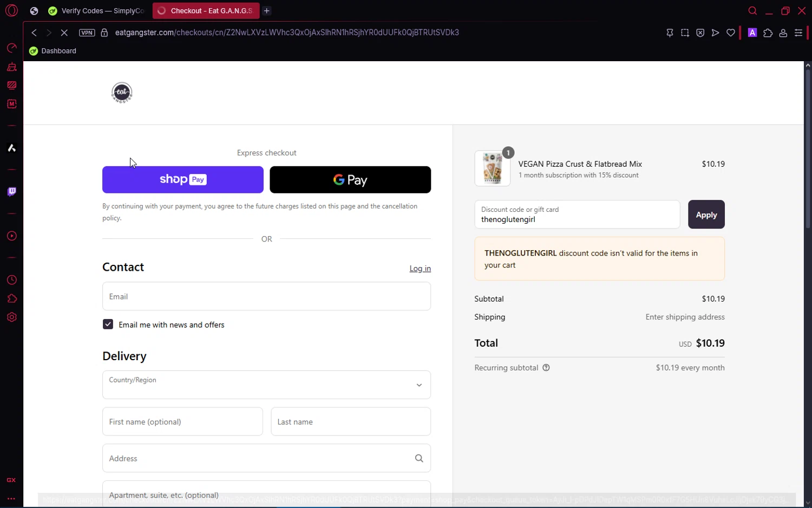Open the Dashboard bookmark
812x508 pixels.
[x=53, y=51]
